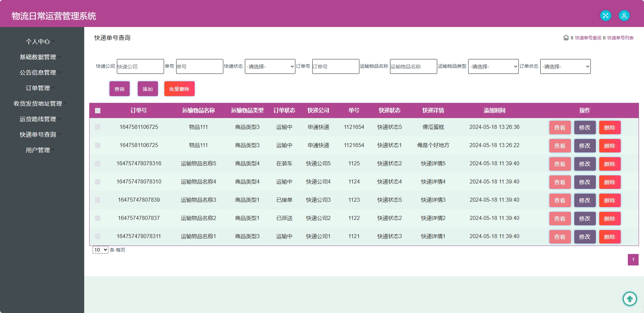Image resolution: width=644 pixels, height=313 pixels.
Task: Click the 添加 add button
Action: pos(148,89)
